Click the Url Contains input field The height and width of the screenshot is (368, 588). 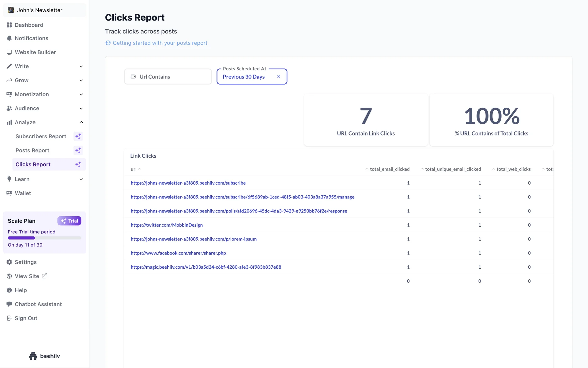click(x=168, y=77)
